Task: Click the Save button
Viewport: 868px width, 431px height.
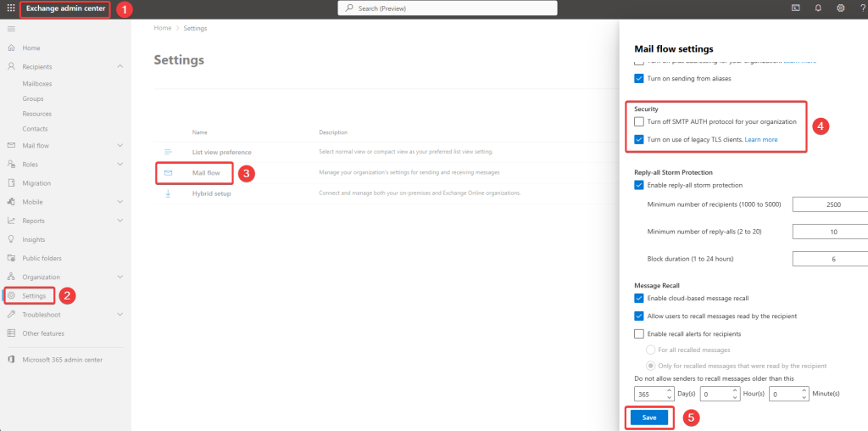Action: pyautogui.click(x=649, y=417)
